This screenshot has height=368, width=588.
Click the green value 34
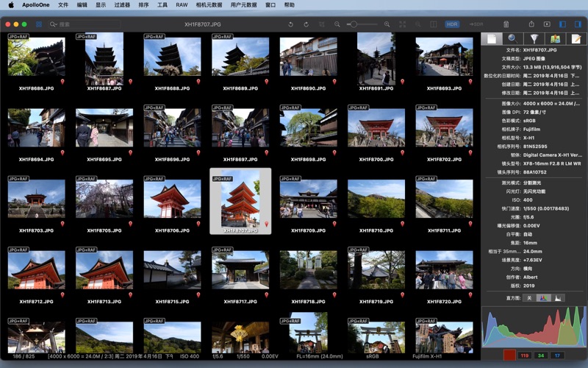(x=541, y=355)
